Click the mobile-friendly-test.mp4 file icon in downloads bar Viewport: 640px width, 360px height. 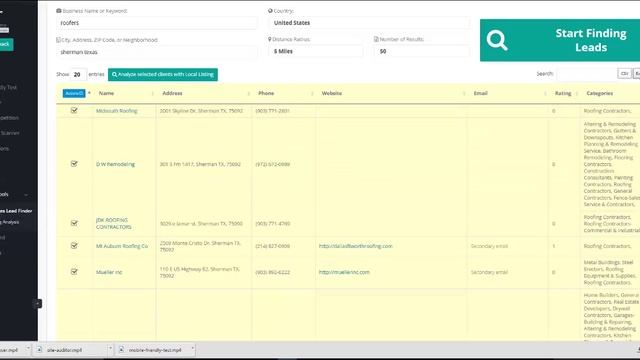click(122, 350)
